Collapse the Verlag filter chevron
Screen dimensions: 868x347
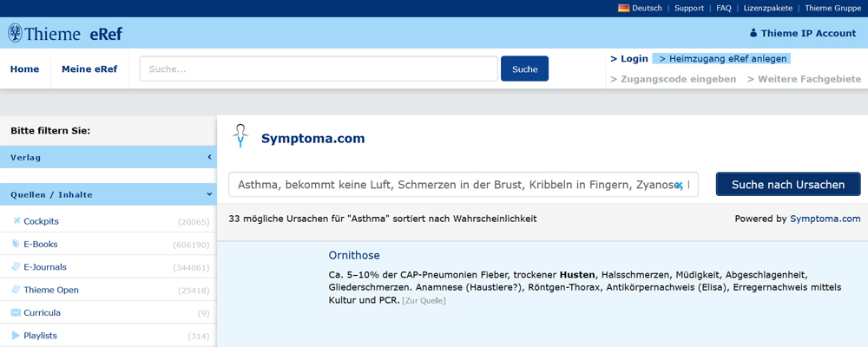209,157
